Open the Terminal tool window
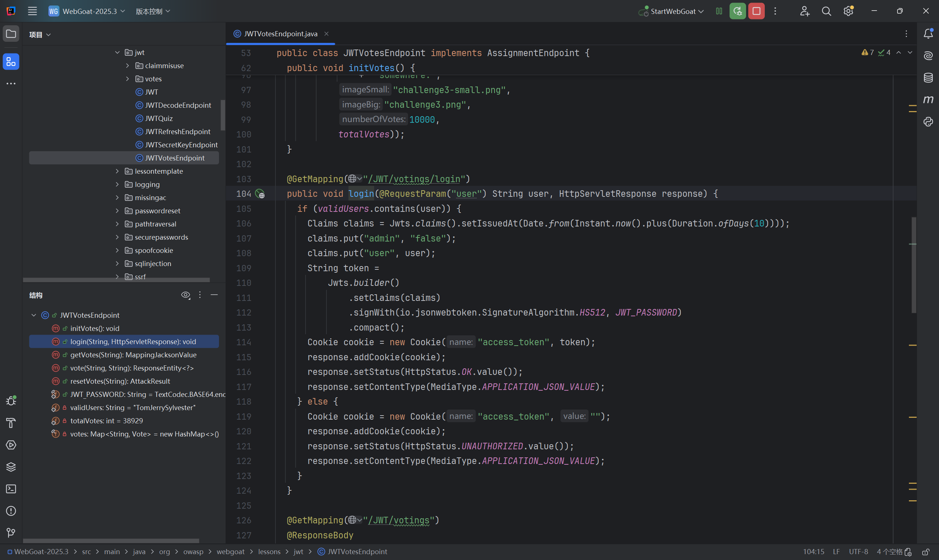This screenshot has width=939, height=560. (x=11, y=489)
